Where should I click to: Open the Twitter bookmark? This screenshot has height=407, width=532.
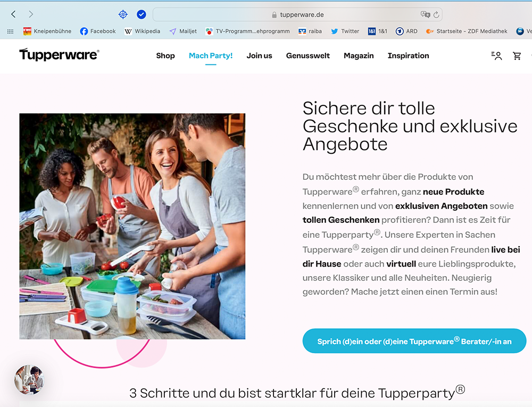[345, 31]
